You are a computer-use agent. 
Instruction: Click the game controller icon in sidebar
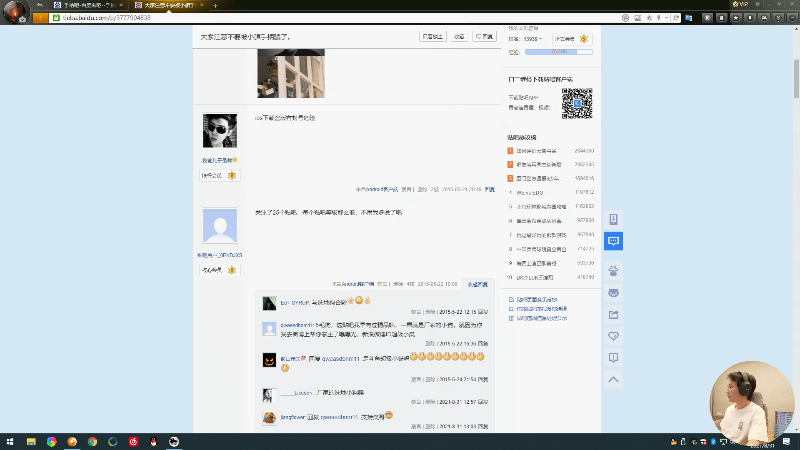(x=613, y=293)
